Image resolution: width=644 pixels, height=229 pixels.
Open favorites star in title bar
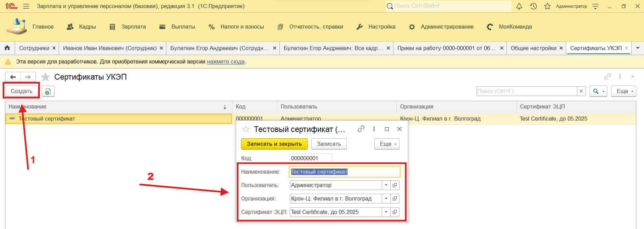(x=547, y=6)
